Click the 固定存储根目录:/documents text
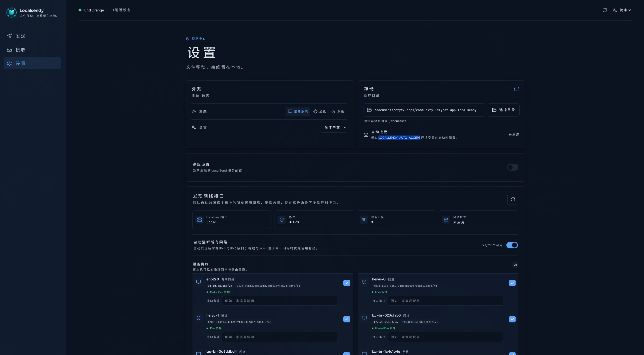This screenshot has width=644, height=355. (x=385, y=121)
